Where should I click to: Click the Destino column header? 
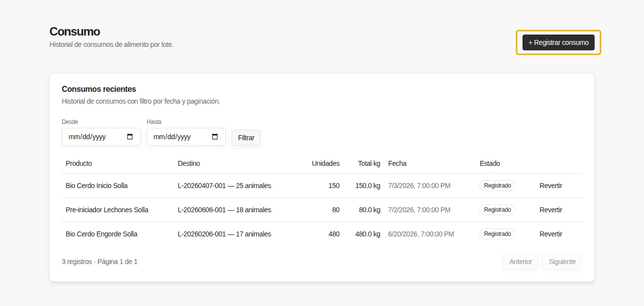point(189,163)
